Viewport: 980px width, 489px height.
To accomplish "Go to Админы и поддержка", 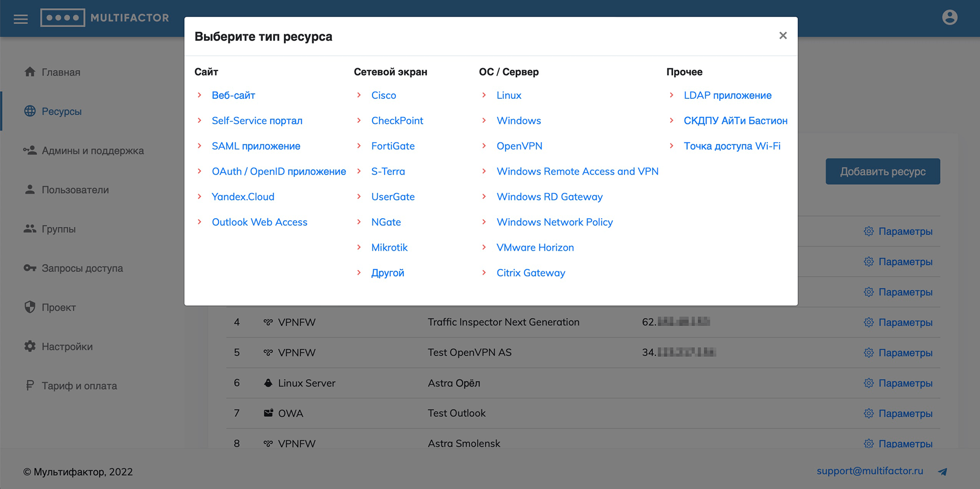I will [93, 151].
